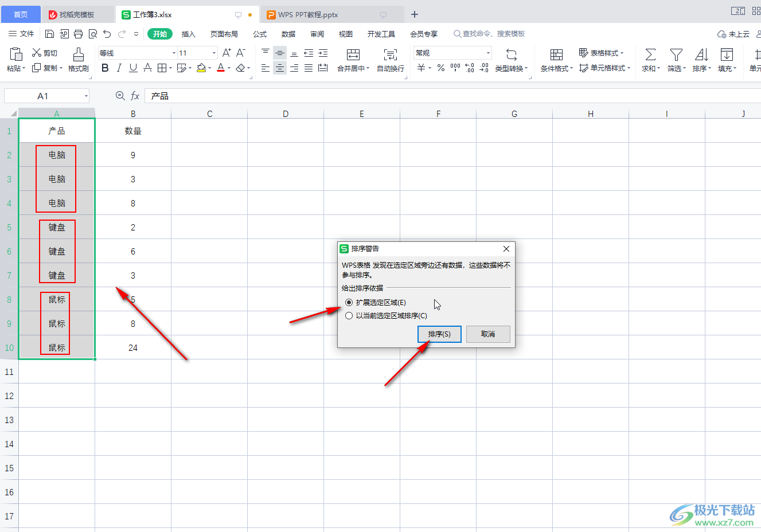Click the Print icon in quick toolbar
The width and height of the screenshot is (761, 532).
point(79,34)
